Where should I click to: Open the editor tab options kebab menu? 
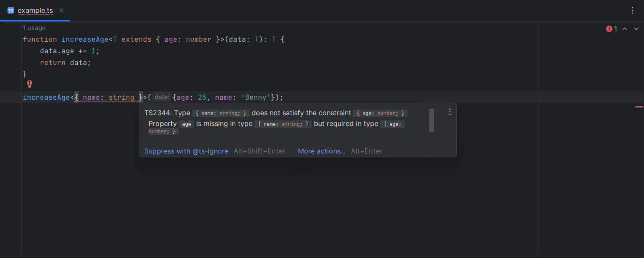tap(632, 10)
